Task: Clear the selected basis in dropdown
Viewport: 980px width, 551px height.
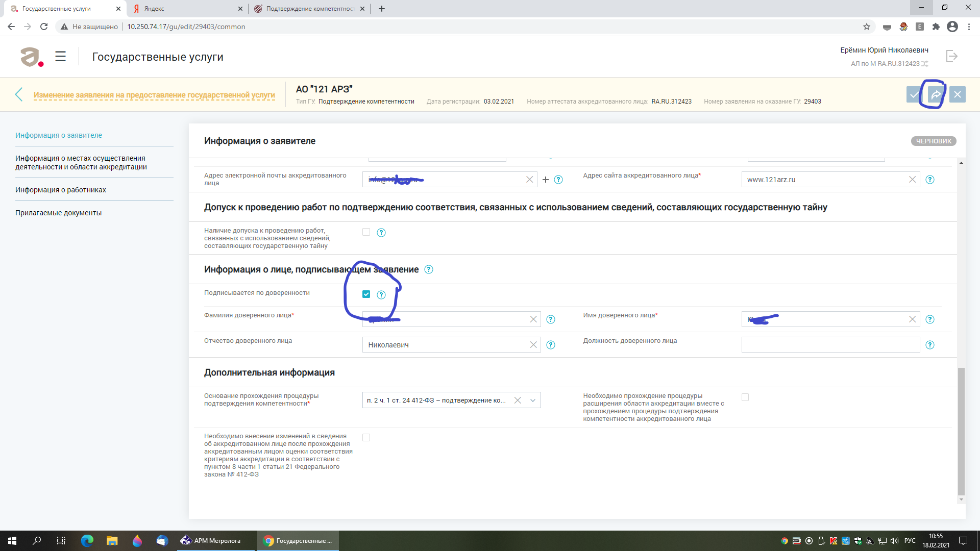Action: pyautogui.click(x=518, y=400)
